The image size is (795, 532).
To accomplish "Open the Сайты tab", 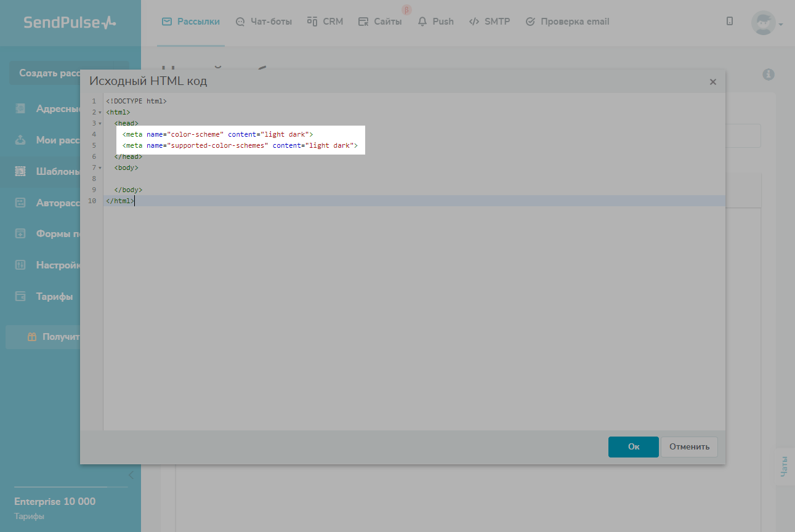I will click(380, 22).
